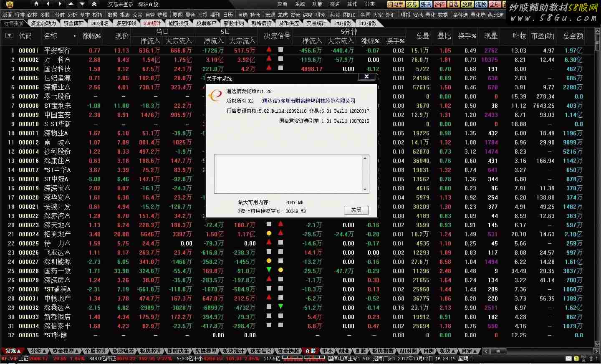Click 条件选 toolbar item

tap(460, 15)
